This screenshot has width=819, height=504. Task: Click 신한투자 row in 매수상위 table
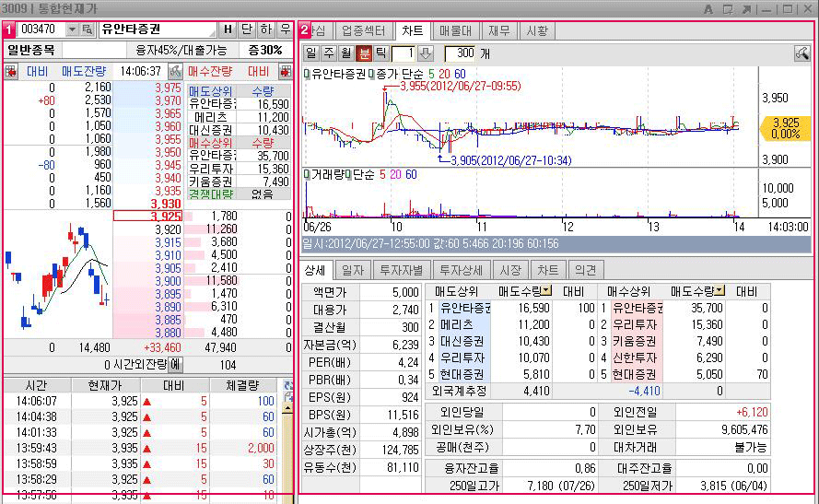point(684,357)
